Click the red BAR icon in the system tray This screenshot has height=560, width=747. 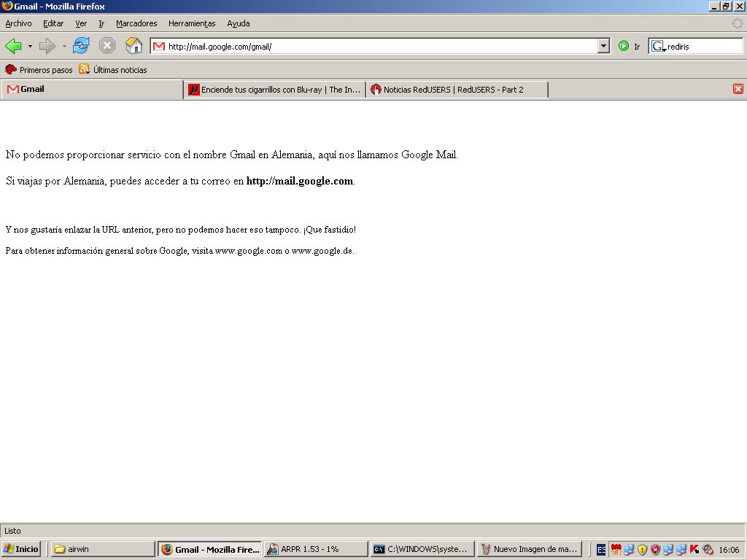616,549
